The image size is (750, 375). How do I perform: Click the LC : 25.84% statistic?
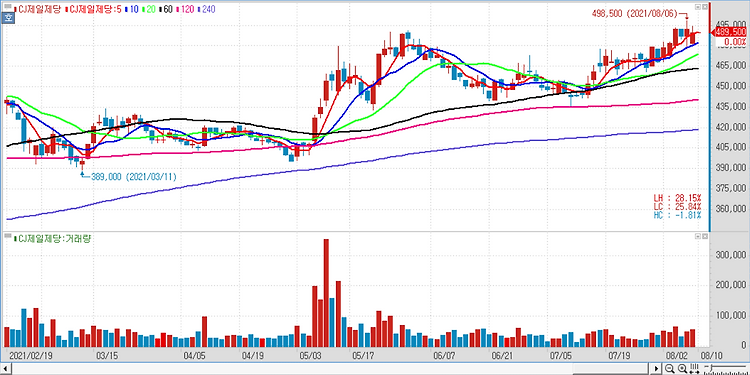678,207
